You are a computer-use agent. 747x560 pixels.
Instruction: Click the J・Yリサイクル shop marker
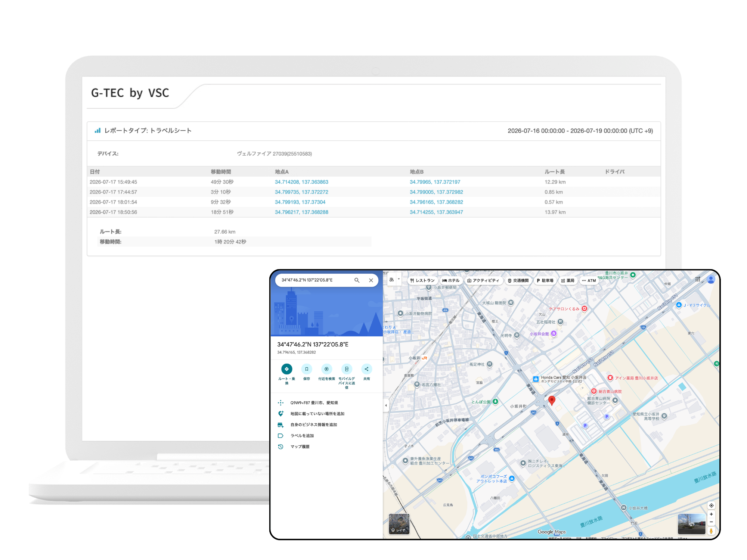679,305
